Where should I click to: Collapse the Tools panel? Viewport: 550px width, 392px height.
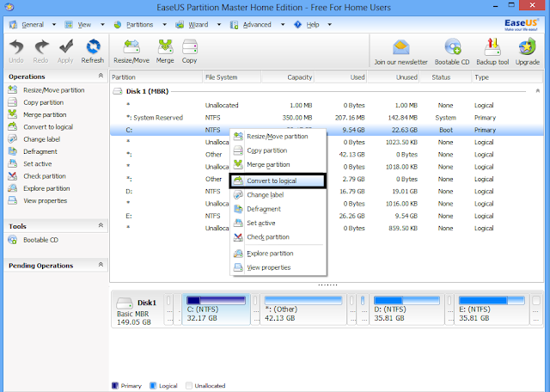click(101, 225)
